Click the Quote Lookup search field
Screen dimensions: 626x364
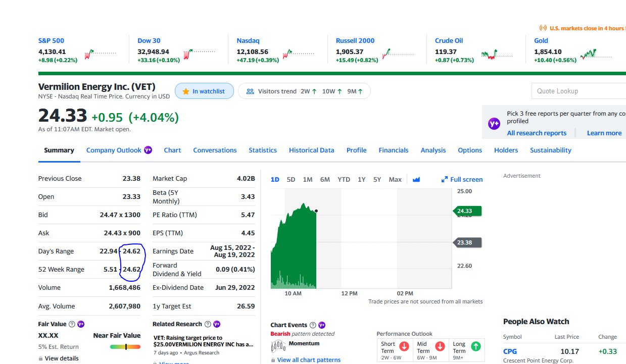pyautogui.click(x=579, y=91)
